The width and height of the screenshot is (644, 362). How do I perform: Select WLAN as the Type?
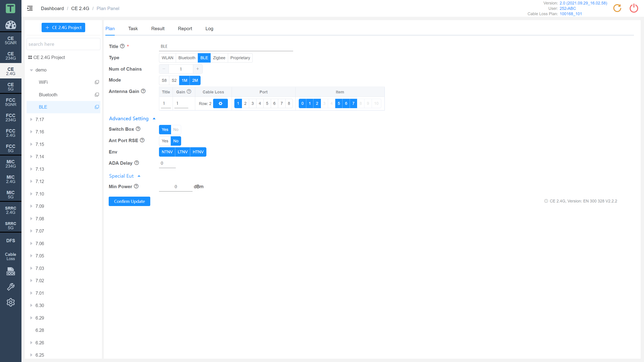coord(167,58)
